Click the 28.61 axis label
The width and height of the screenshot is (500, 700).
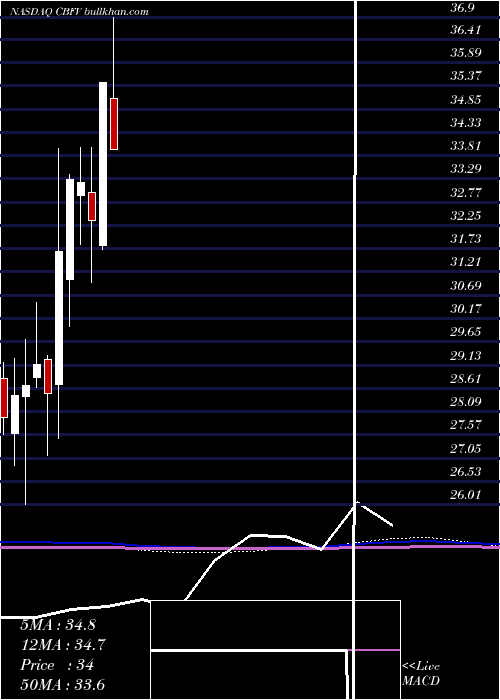(466, 379)
